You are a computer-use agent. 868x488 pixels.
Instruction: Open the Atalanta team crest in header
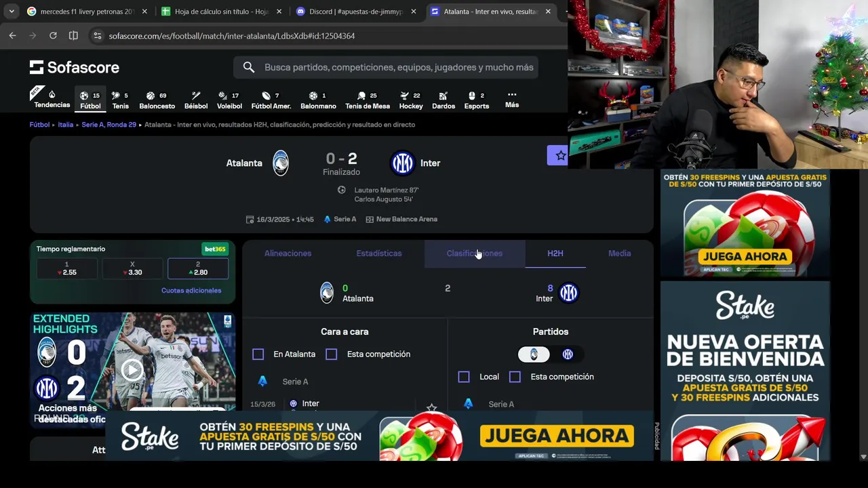(x=281, y=163)
